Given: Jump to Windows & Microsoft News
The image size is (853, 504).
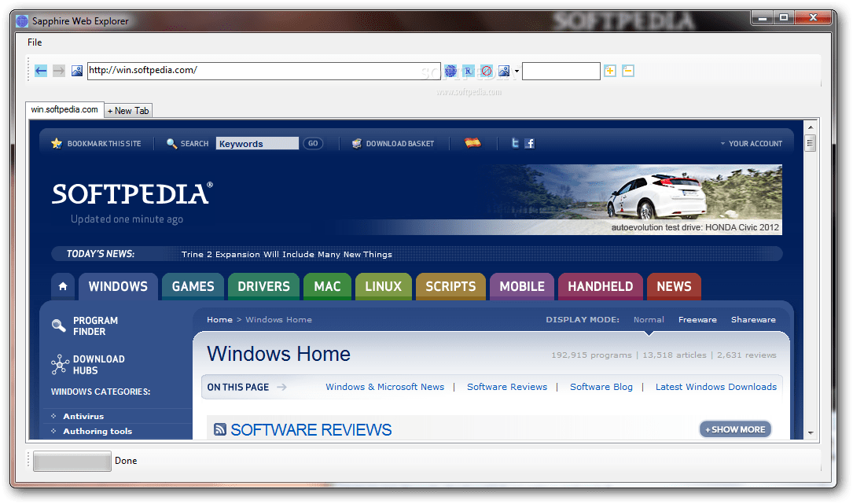Looking at the screenshot, I should coord(384,387).
